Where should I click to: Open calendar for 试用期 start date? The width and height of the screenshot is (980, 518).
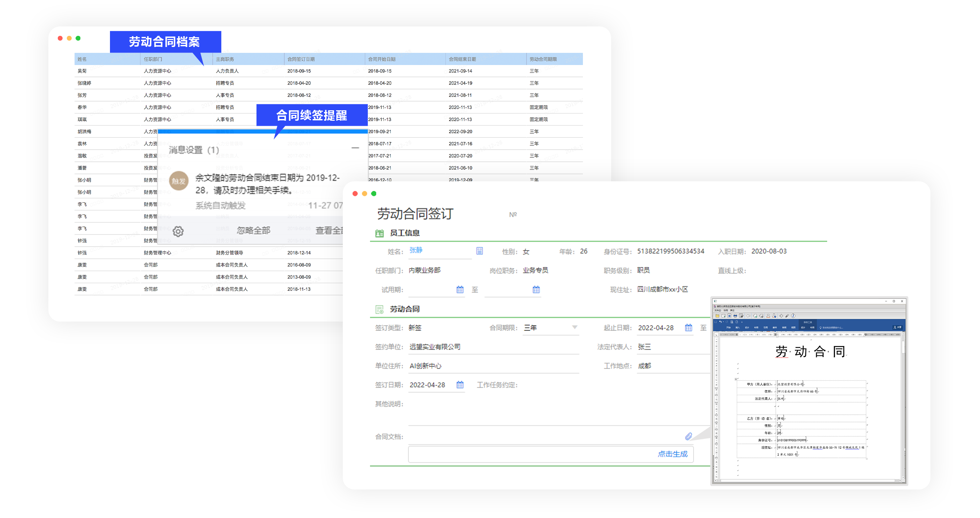tap(460, 289)
